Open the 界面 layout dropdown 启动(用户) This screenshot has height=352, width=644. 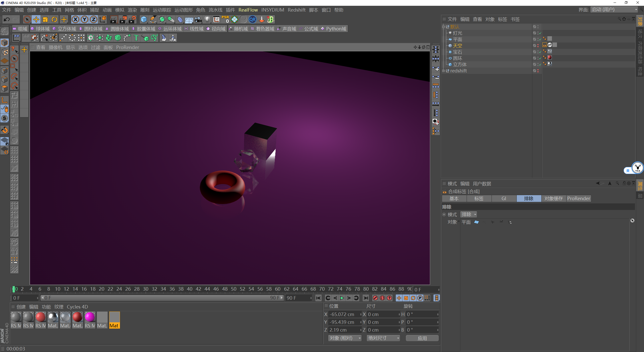point(614,10)
